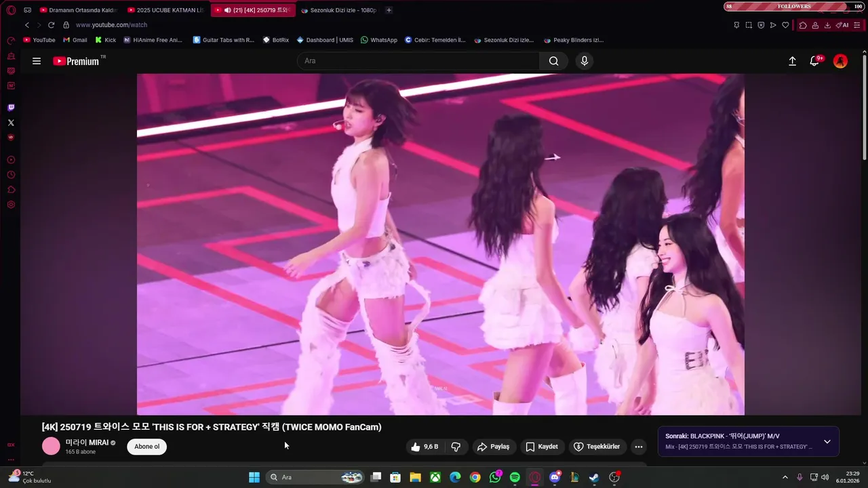Click the Teşekkürler thanks button
This screenshot has width=868, height=488.
point(597,447)
